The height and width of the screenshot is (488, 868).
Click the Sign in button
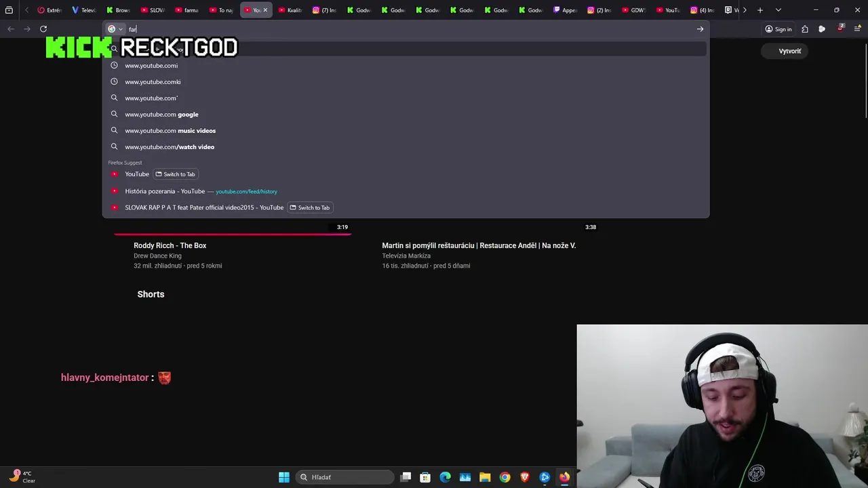click(x=778, y=29)
